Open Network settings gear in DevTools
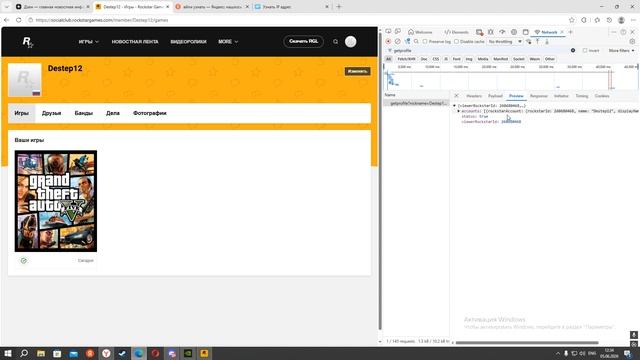Screen dimensions: 640x360 coord(632,42)
